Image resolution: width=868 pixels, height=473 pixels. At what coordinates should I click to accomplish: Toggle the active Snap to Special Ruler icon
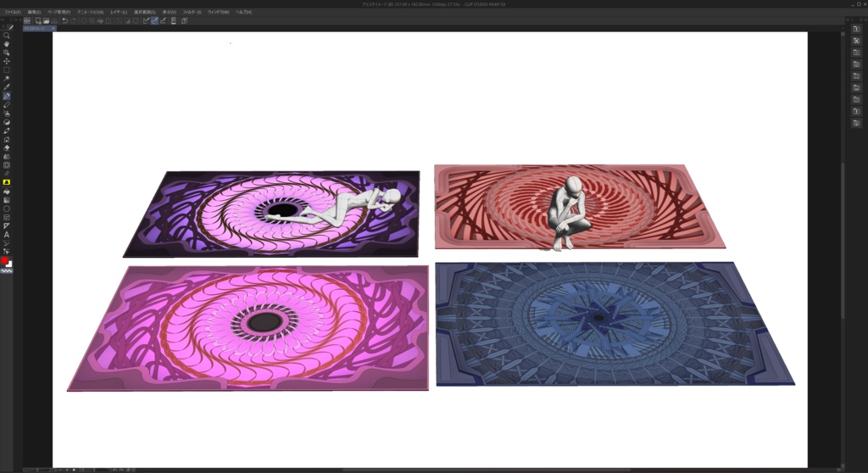click(x=154, y=20)
